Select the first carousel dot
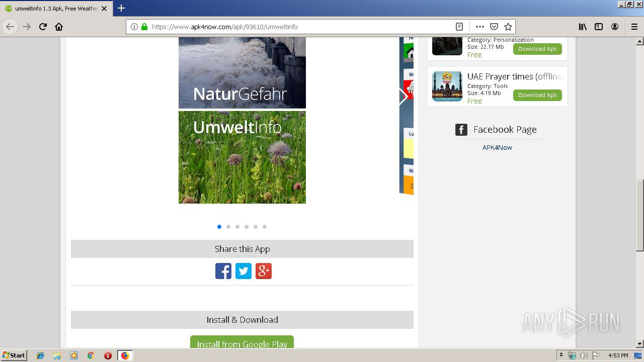 click(x=219, y=227)
